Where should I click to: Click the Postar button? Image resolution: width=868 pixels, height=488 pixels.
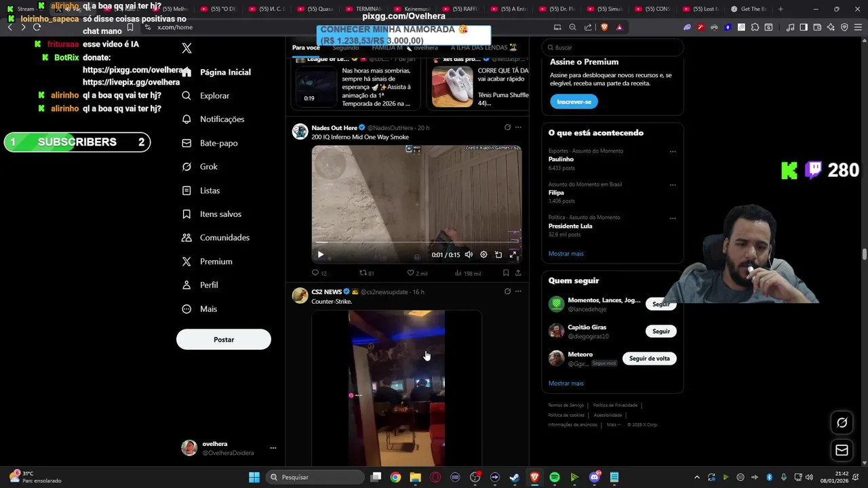point(224,340)
